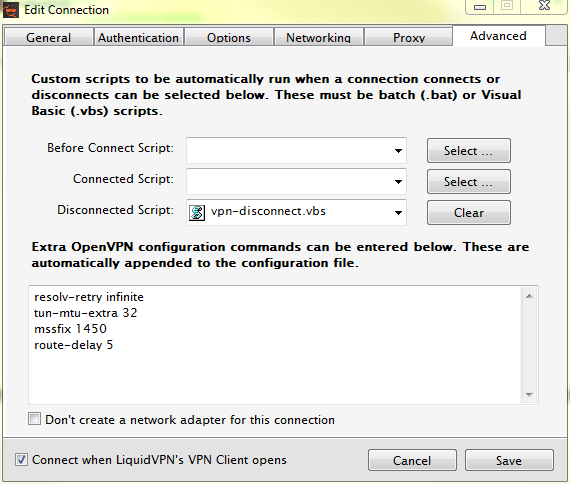
Task: Save the connection settings
Action: coord(509,460)
